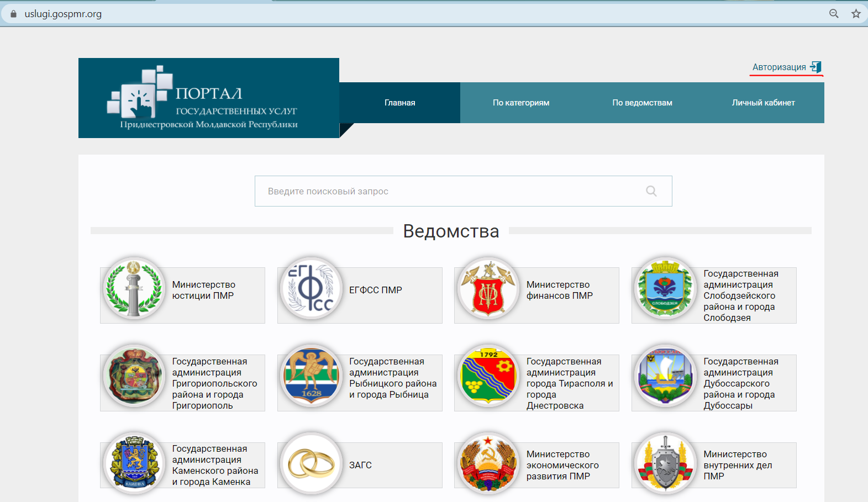Click the Ministry of Justice column emblem
The image size is (868, 502).
[x=134, y=289]
